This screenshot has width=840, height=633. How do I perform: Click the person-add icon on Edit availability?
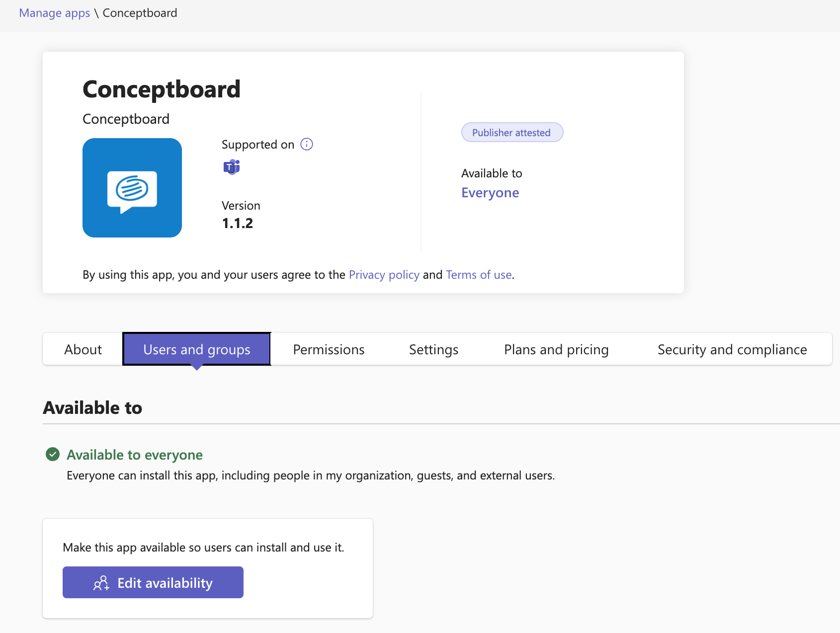coord(101,582)
